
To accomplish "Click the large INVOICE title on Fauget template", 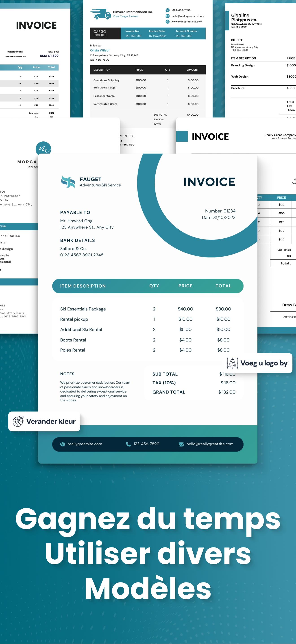I will click(209, 182).
